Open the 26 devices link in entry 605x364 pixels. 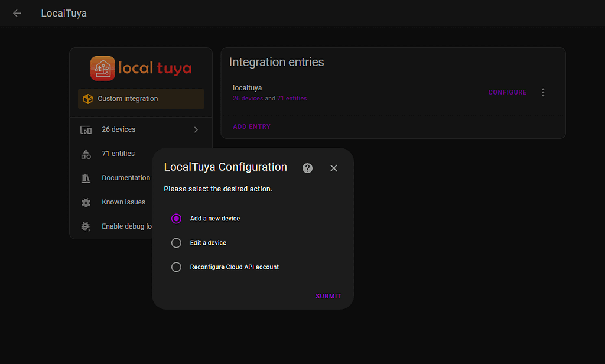pyautogui.click(x=248, y=98)
